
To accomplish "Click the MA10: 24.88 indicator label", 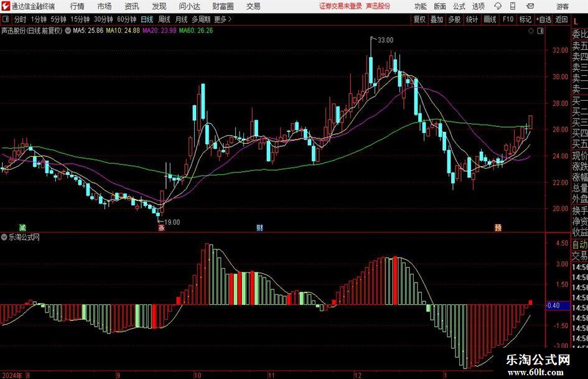I will coord(123,30).
